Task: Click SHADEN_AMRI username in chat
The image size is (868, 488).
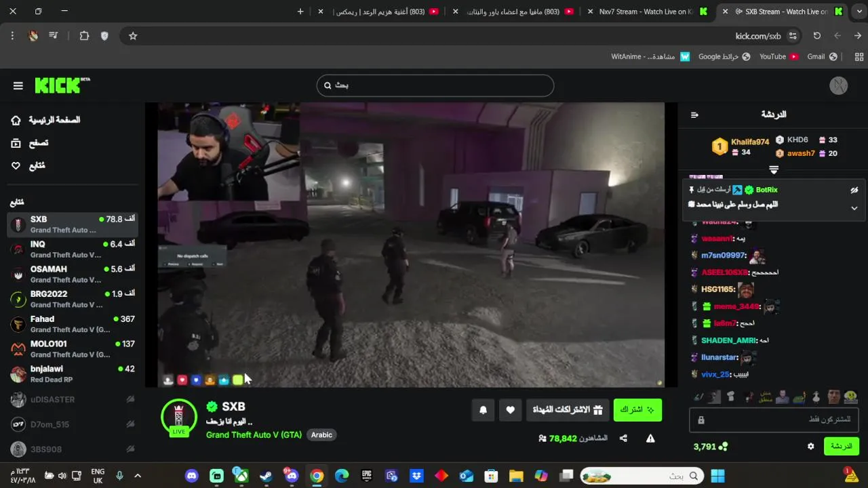Action: (x=728, y=340)
